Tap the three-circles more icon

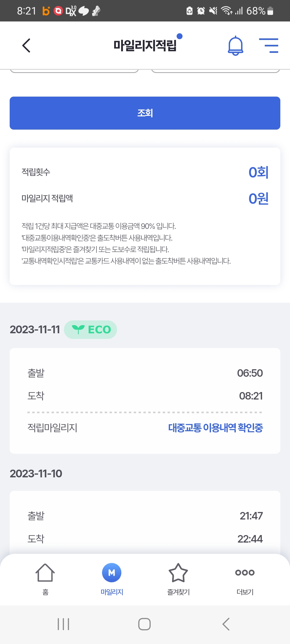[x=245, y=572]
